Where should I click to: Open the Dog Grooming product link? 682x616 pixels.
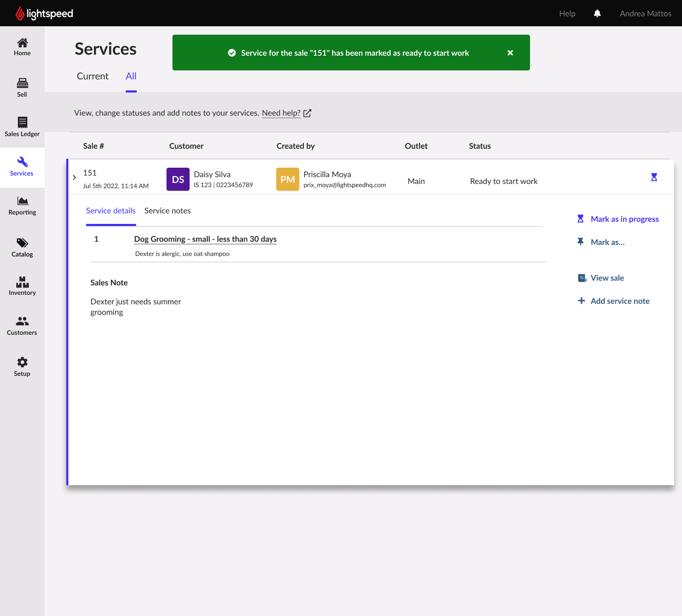[205, 239]
